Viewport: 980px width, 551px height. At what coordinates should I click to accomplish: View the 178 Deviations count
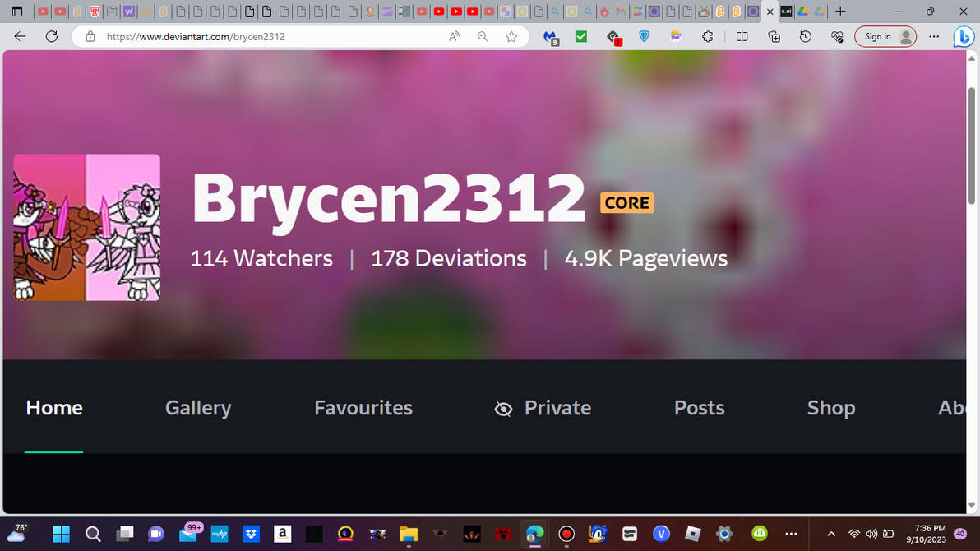(449, 258)
